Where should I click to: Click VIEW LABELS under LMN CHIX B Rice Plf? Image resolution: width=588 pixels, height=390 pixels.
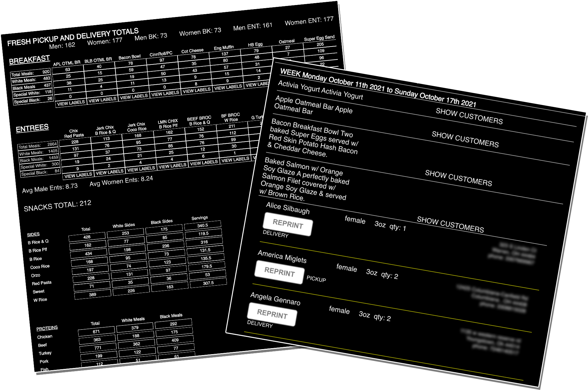(172, 166)
